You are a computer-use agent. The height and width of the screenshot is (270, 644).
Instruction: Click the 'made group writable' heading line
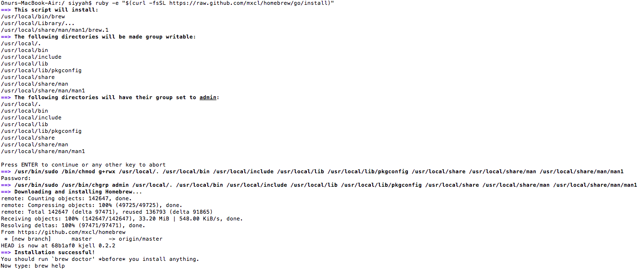click(x=99, y=37)
